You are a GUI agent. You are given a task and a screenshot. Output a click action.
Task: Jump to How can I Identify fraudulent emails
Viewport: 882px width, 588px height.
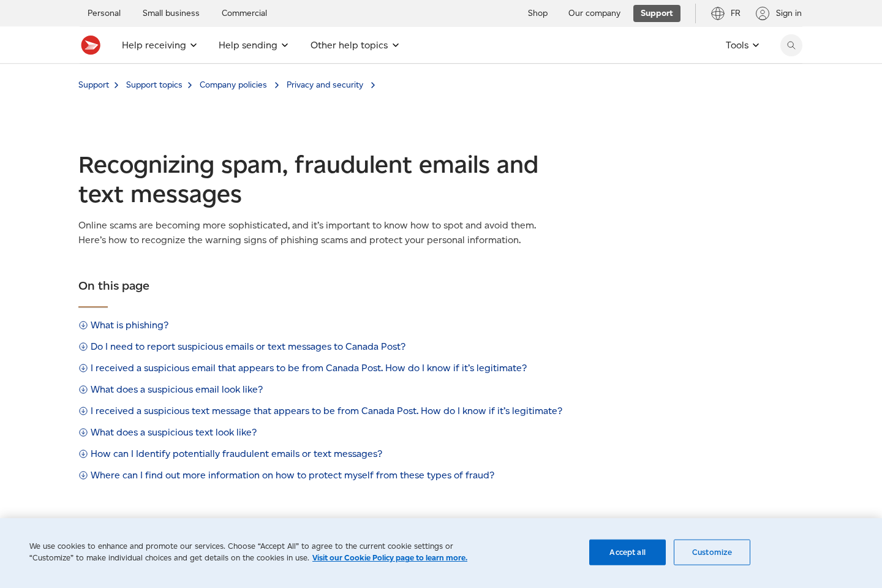click(236, 454)
